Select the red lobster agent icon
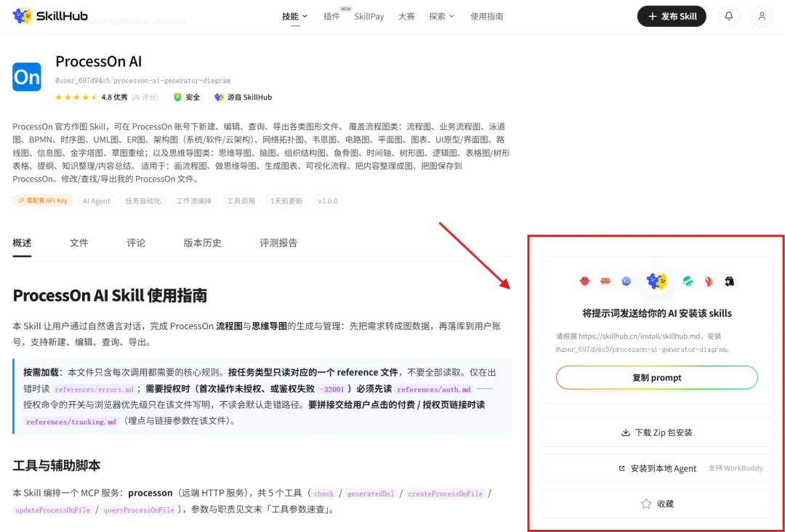785x532 pixels. click(x=709, y=281)
